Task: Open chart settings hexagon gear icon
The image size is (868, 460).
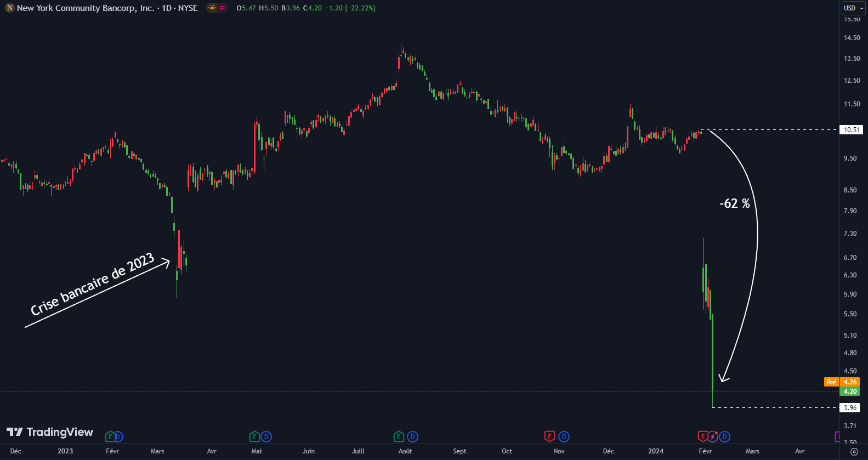Action: pos(854,452)
